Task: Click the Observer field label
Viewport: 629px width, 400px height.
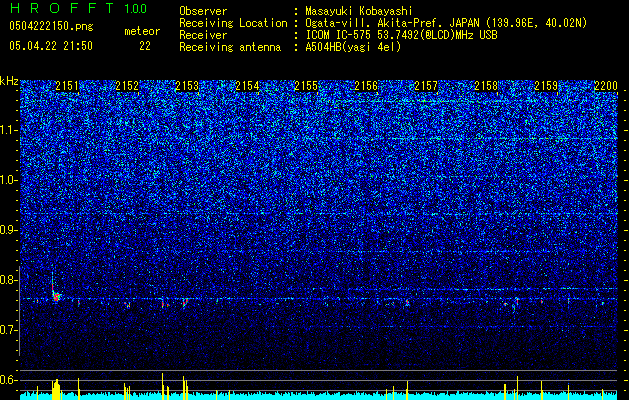Action: pyautogui.click(x=203, y=11)
